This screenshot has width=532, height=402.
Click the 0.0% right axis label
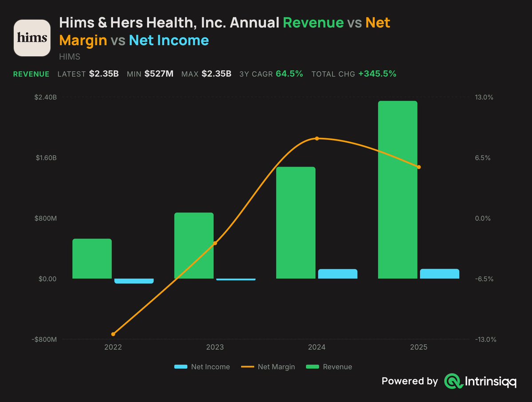pyautogui.click(x=483, y=219)
